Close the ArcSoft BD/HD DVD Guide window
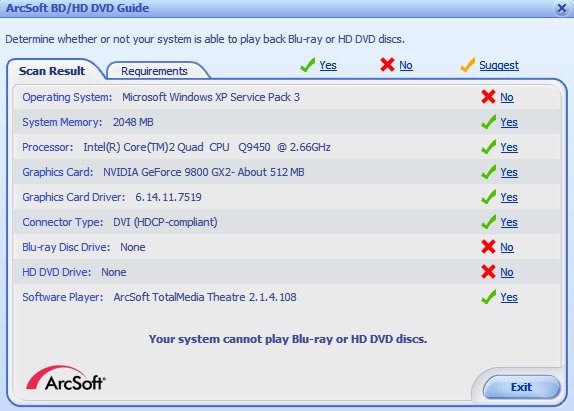The height and width of the screenshot is (411, 574). [x=562, y=8]
